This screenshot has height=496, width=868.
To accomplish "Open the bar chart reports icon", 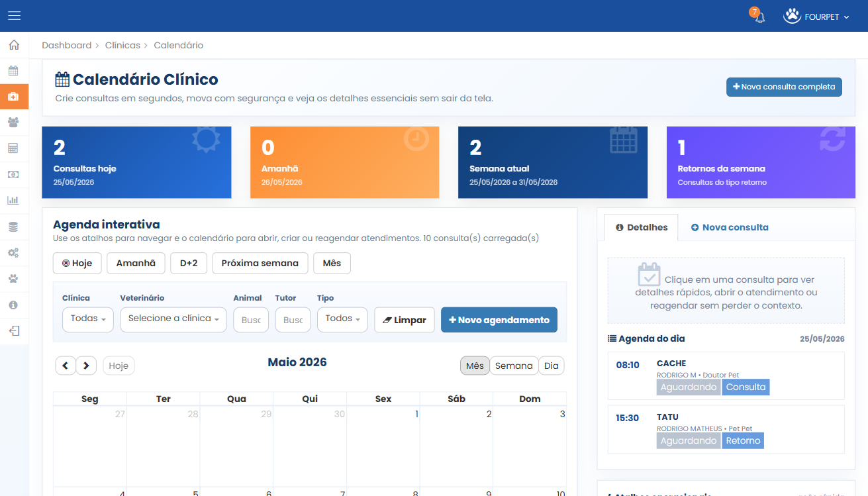I will [14, 200].
